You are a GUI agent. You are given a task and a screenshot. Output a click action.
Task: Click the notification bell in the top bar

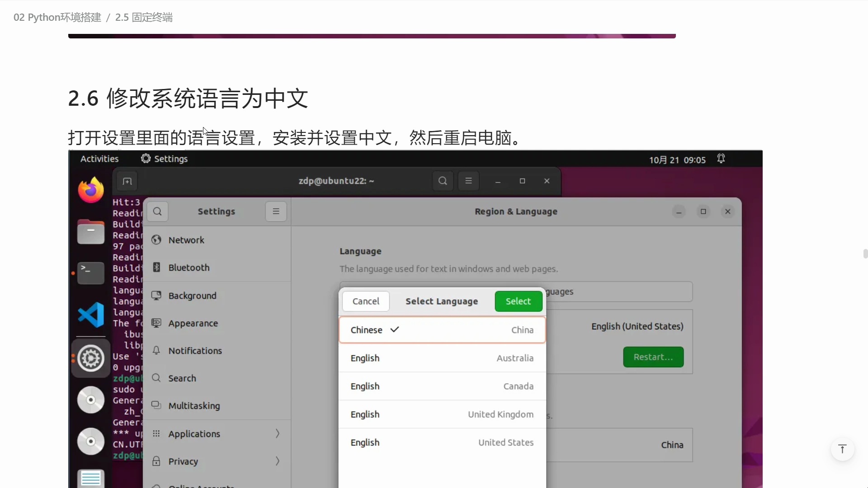[721, 159]
